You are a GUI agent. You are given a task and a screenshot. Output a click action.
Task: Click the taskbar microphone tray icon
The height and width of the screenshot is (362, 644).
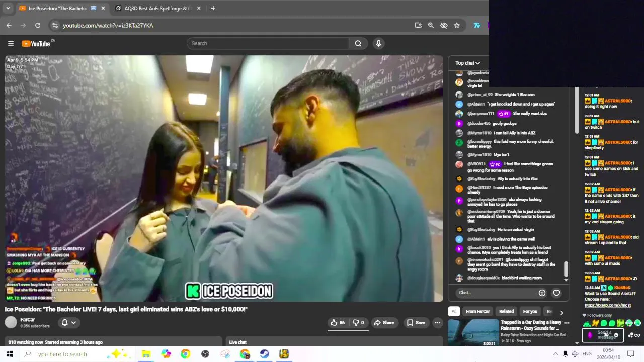[565, 354]
